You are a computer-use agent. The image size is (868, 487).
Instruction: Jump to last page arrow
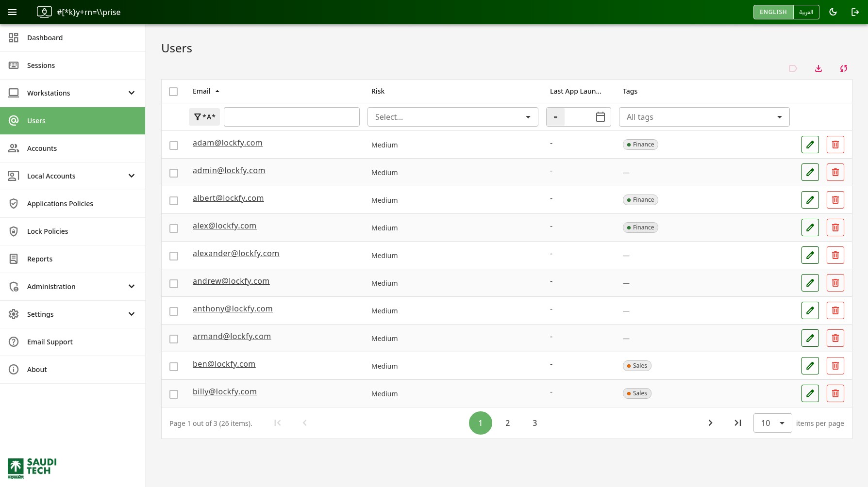coord(738,423)
